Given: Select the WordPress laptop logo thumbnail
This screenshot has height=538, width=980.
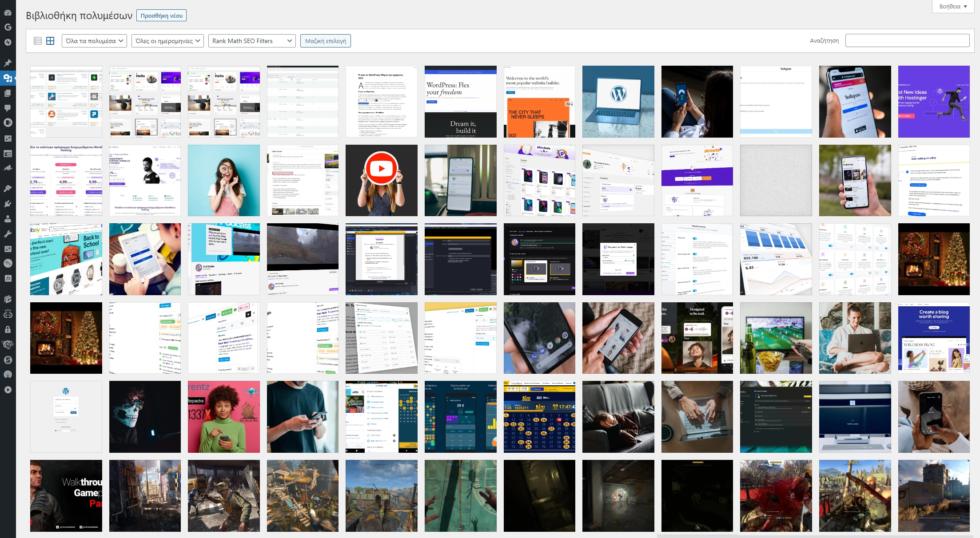Looking at the screenshot, I should pyautogui.click(x=618, y=102).
